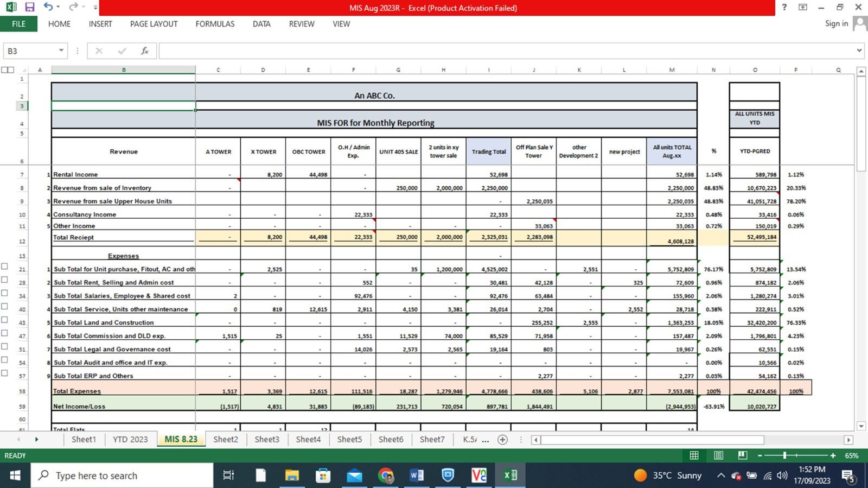Image resolution: width=868 pixels, height=488 pixels.
Task: Click the Save icon in the title bar
Action: click(x=30, y=8)
